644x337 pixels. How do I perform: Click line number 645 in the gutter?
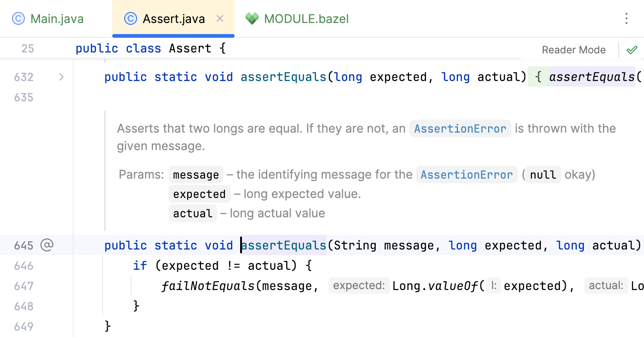(23, 245)
